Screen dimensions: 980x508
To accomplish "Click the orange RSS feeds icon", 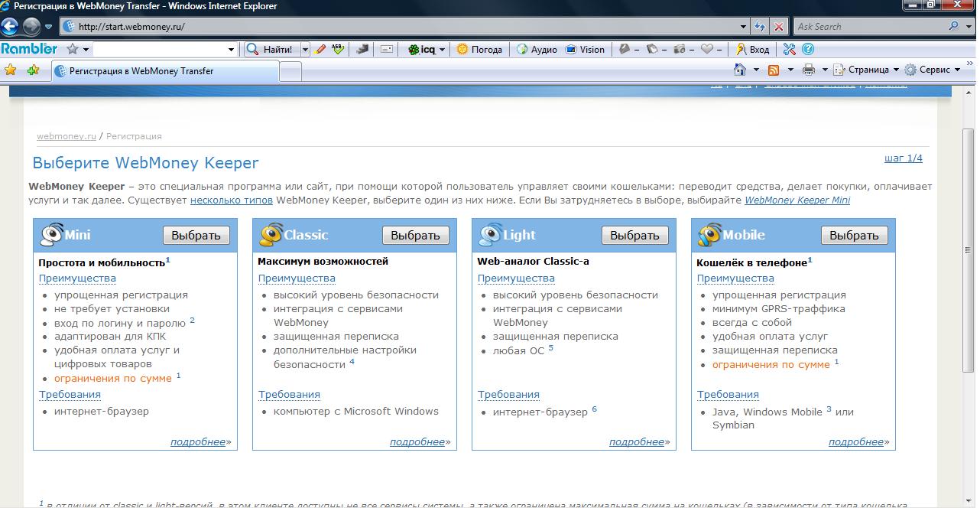I will 774,70.
